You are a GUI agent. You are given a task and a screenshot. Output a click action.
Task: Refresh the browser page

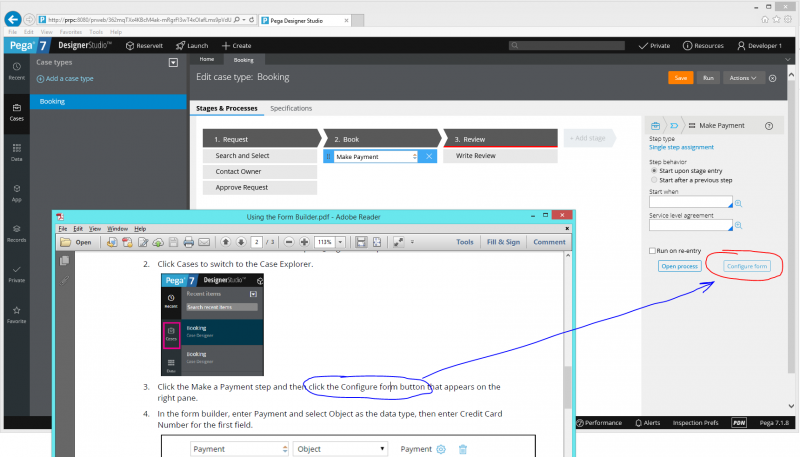[x=252, y=20]
